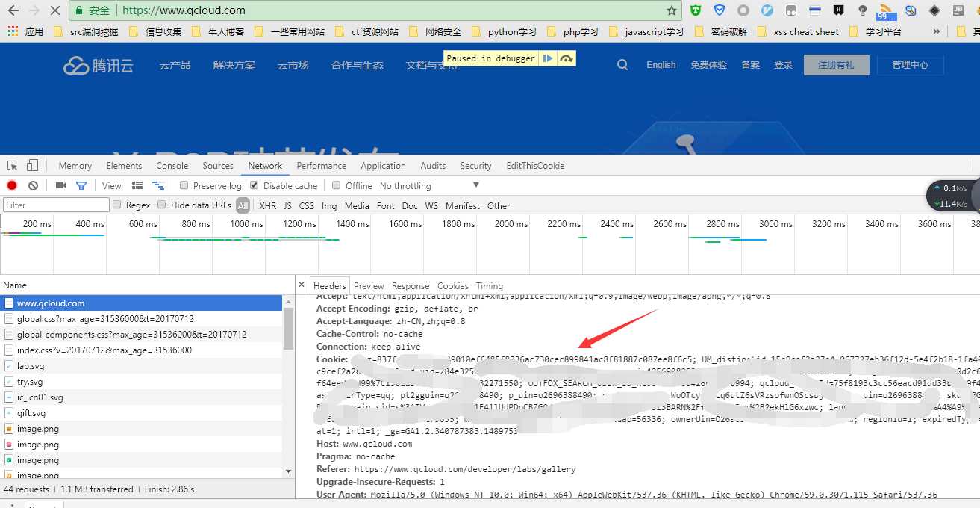Click the 1000 ms timeline marker
This screenshot has width=980, height=508.
coord(246,223)
